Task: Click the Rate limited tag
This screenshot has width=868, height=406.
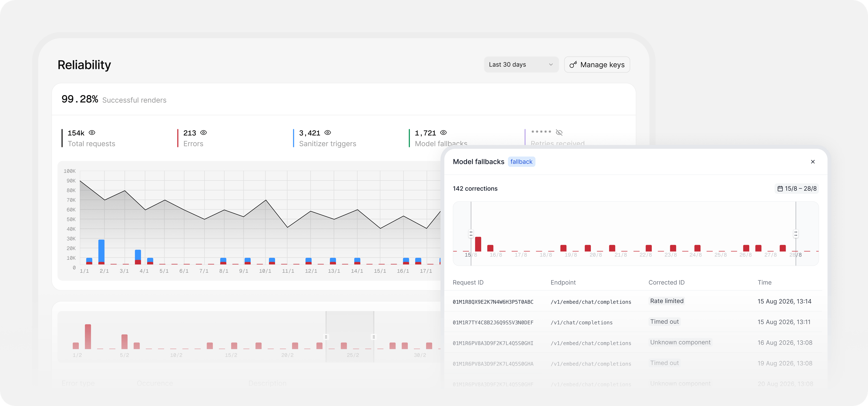Action: tap(667, 301)
